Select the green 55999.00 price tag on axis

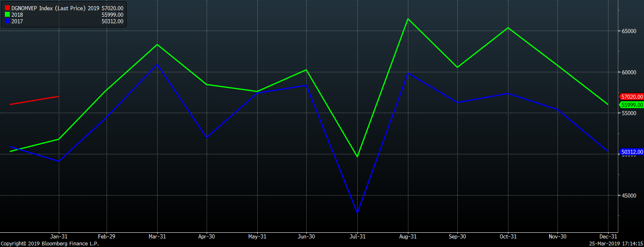[x=632, y=105]
